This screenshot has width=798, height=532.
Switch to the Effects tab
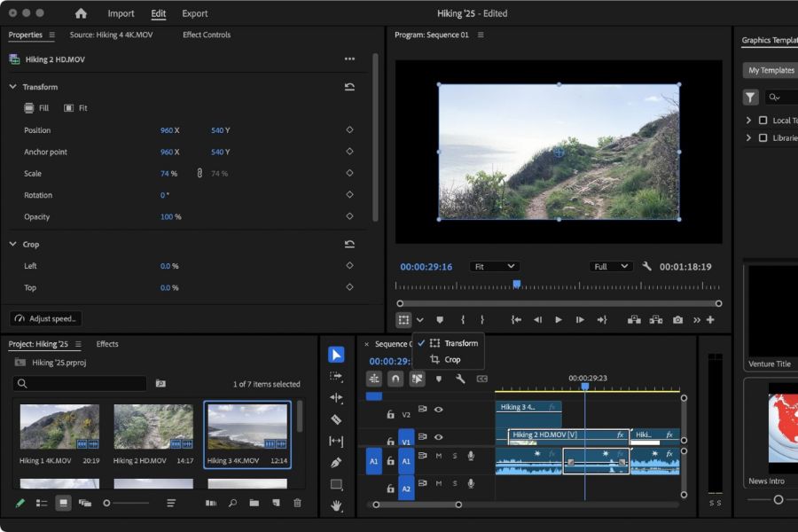click(107, 344)
